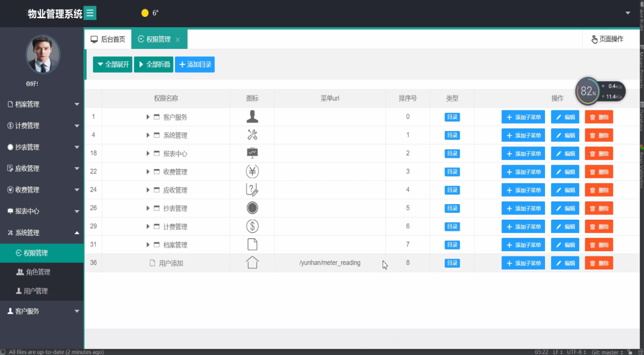Click the dollar circle icon for 计费管理
644x355 pixels.
pos(252,226)
